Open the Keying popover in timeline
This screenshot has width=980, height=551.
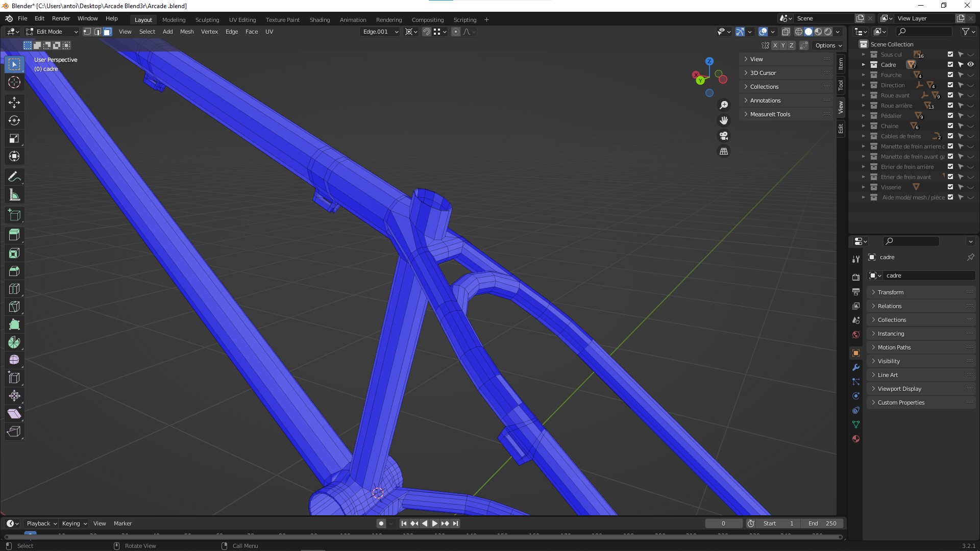tap(74, 523)
